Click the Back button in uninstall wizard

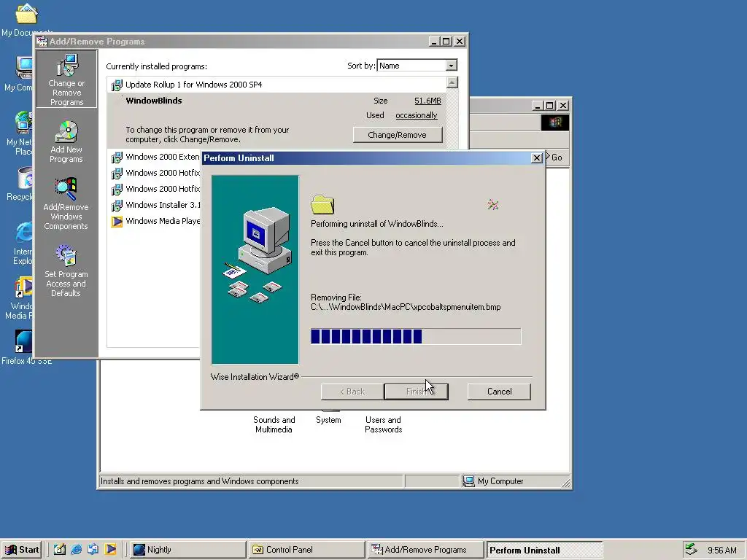pyautogui.click(x=352, y=392)
